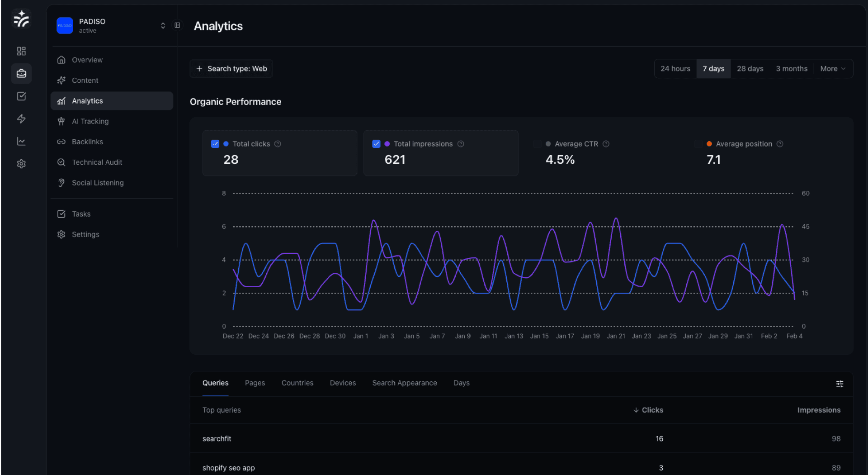Viewport: 868px width, 475px height.
Task: Sort by Clicks column arrow
Action: (x=636, y=410)
